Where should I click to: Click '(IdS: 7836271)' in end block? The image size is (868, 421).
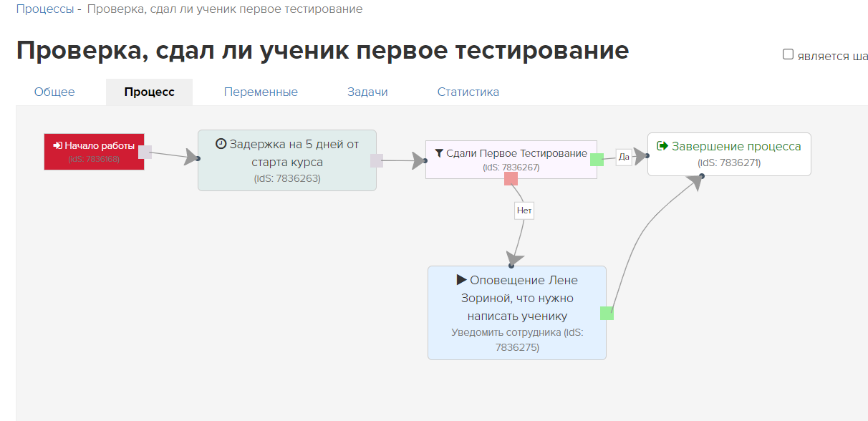729,163
